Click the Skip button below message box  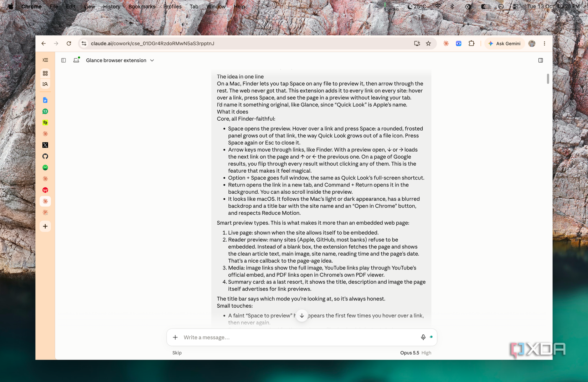[x=177, y=353]
